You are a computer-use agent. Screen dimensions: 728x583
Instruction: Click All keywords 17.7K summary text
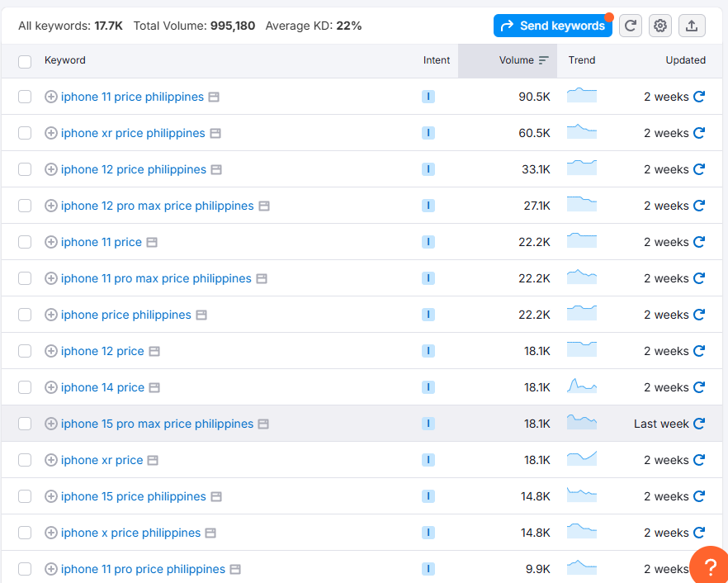click(x=71, y=26)
